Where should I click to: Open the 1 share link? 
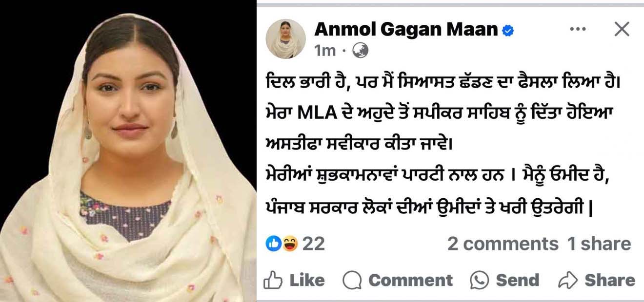[599, 244]
